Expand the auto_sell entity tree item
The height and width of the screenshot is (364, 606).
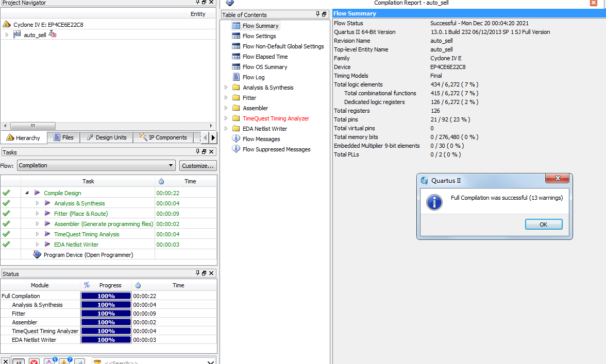click(x=7, y=34)
